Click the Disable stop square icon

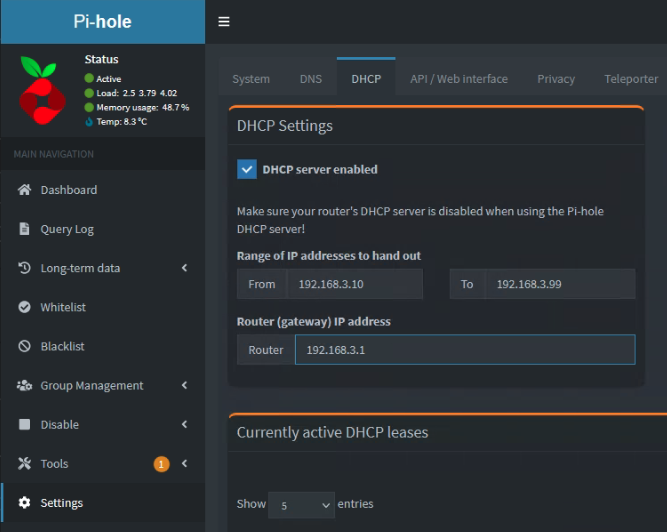(24, 424)
